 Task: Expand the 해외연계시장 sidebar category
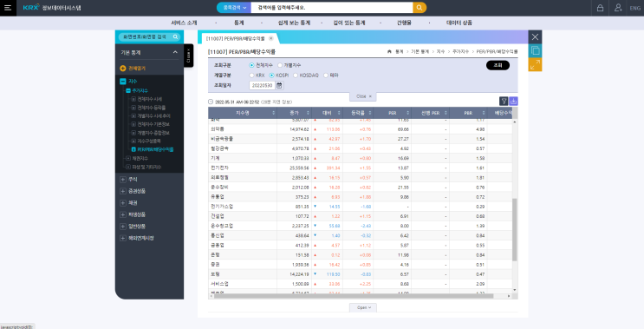122,238
